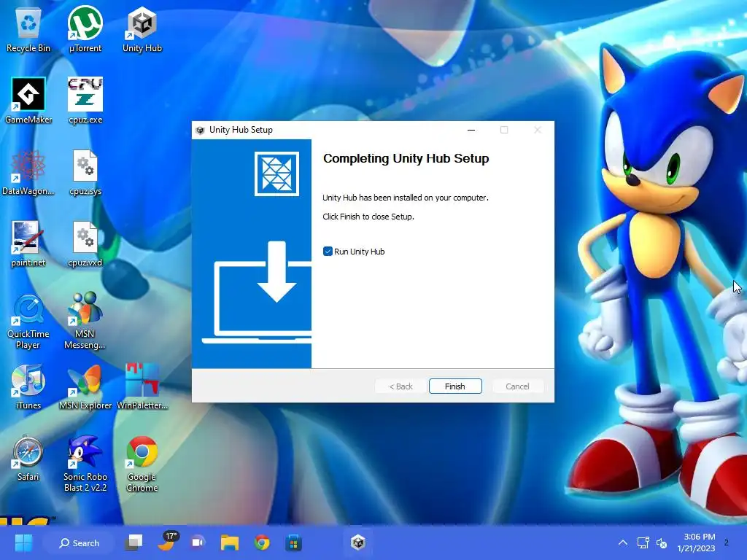
Task: Uncheck the Run Unity Hub checkbox
Action: click(328, 252)
